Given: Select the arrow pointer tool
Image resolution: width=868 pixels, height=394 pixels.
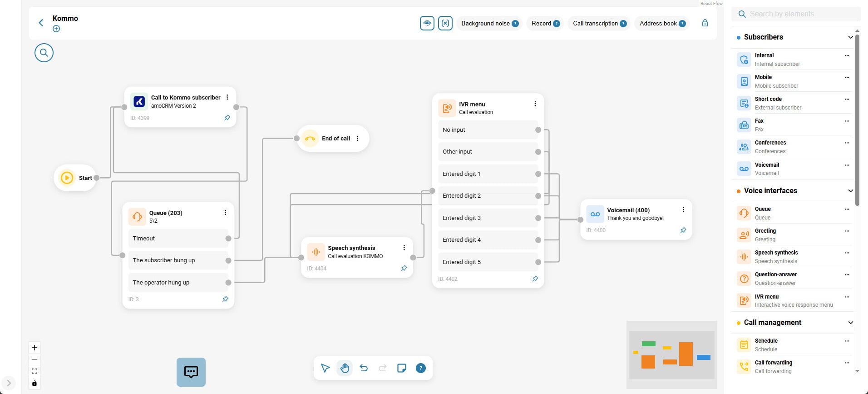Looking at the screenshot, I should [x=325, y=368].
